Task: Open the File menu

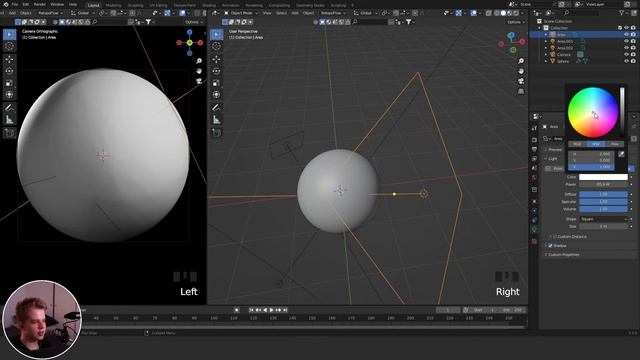Action: click(15, 4)
